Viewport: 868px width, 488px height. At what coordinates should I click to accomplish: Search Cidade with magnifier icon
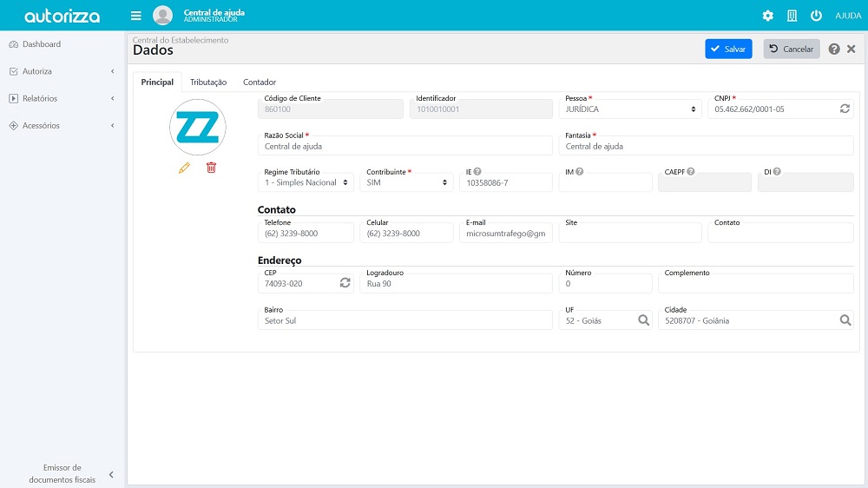coord(845,320)
